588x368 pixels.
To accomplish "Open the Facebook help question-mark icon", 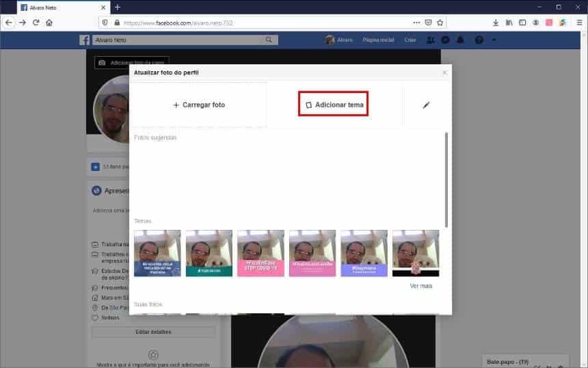I will (x=479, y=40).
